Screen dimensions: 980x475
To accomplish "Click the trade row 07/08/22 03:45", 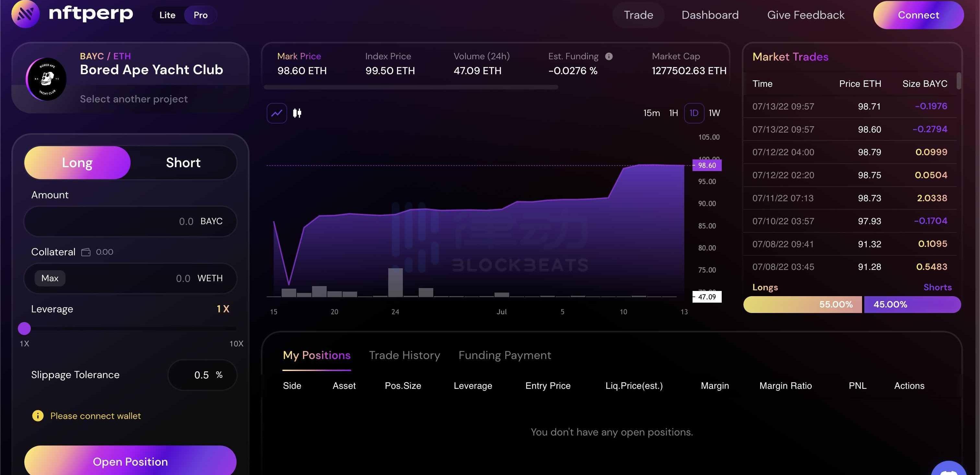I will 850,267.
